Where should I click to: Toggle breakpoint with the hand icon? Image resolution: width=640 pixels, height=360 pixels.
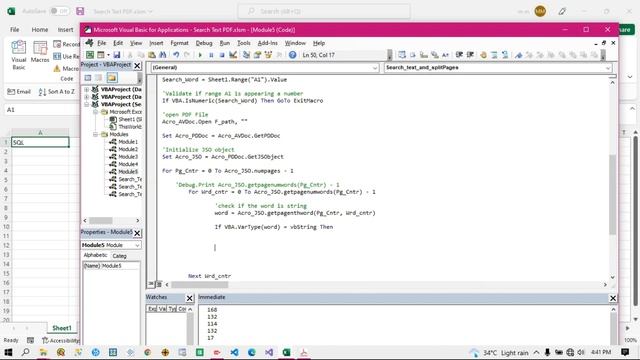(x=483, y=55)
